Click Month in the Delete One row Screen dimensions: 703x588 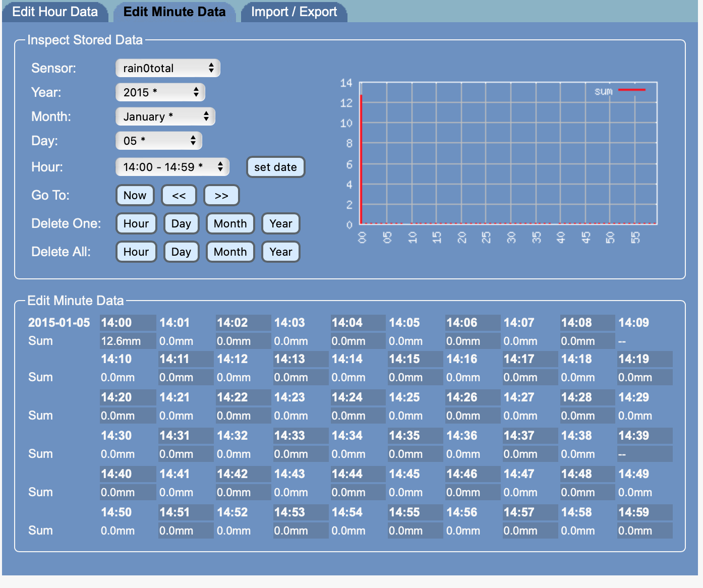(230, 223)
